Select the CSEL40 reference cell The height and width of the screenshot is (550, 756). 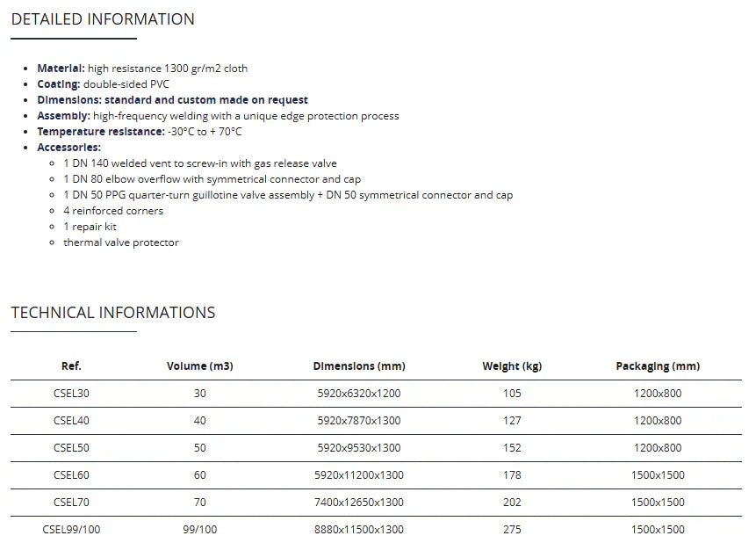tap(71, 421)
